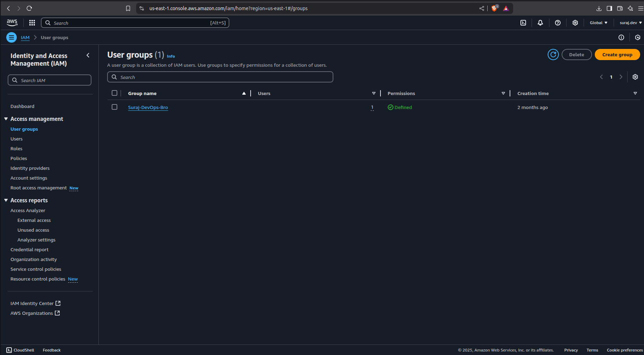Open Brave Shields lion icon

pyautogui.click(x=494, y=8)
